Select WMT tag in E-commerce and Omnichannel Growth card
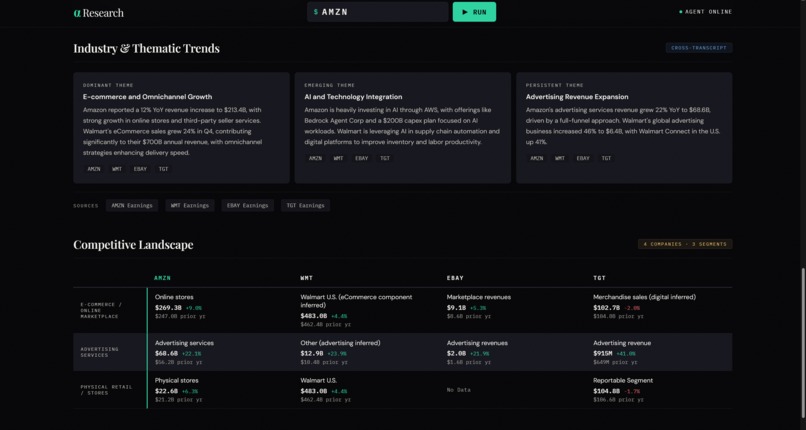 [x=117, y=169]
